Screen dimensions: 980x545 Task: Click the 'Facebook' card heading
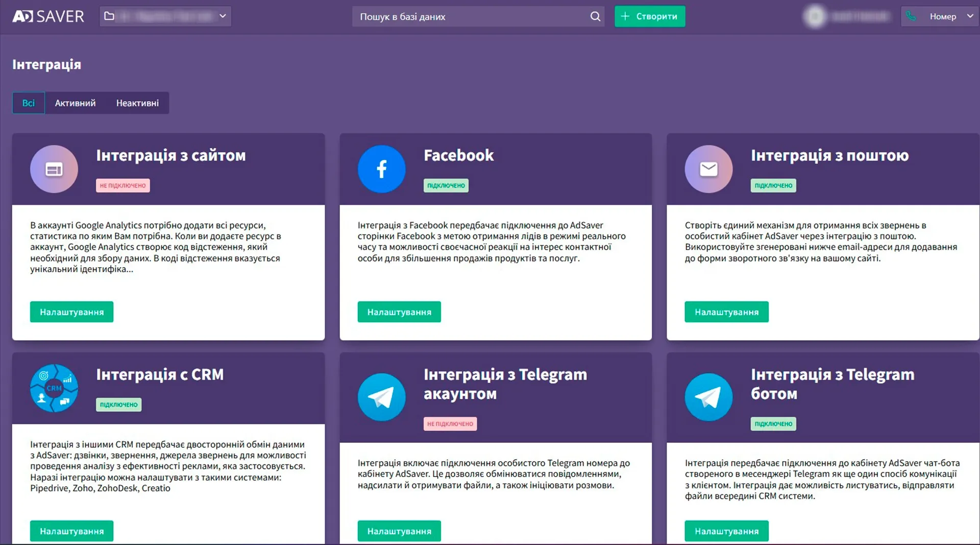(459, 155)
